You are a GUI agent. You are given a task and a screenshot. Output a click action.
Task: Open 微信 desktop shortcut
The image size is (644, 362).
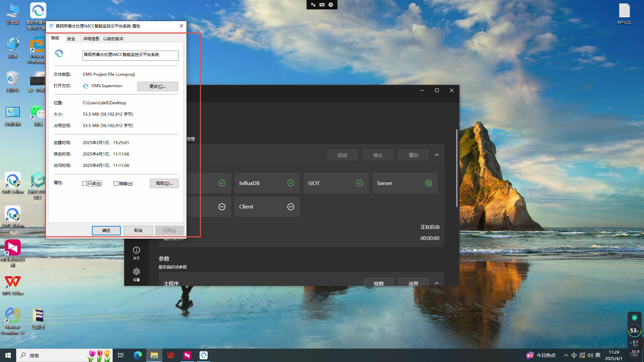click(x=38, y=116)
